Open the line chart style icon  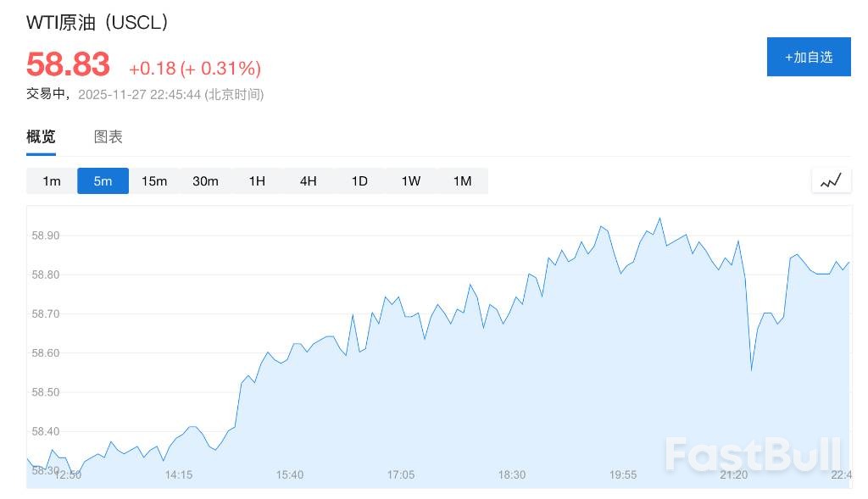[831, 180]
